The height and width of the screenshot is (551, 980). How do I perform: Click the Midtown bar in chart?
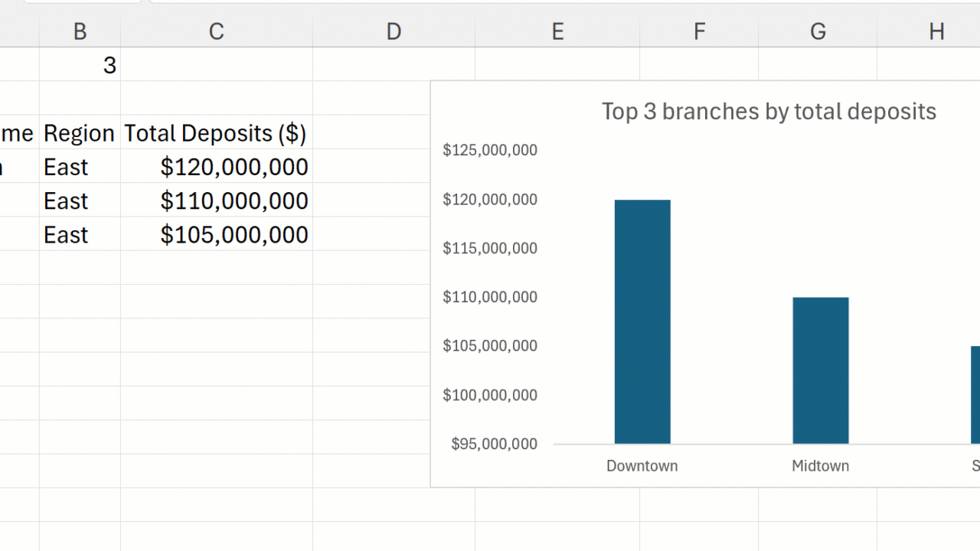tap(820, 370)
